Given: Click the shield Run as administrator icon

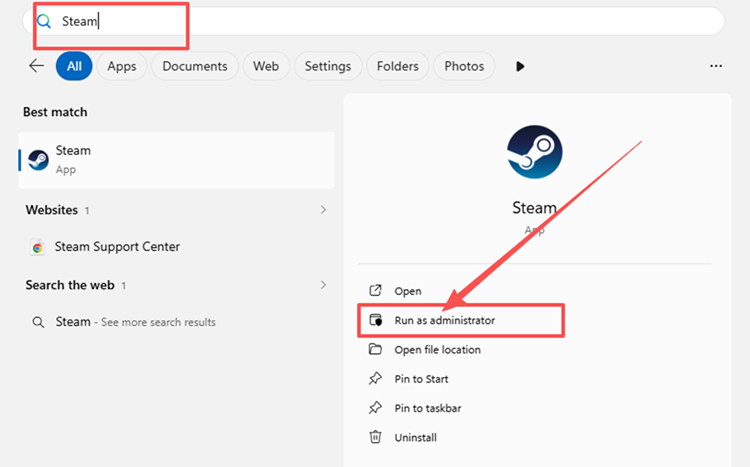Looking at the screenshot, I should pos(375,320).
